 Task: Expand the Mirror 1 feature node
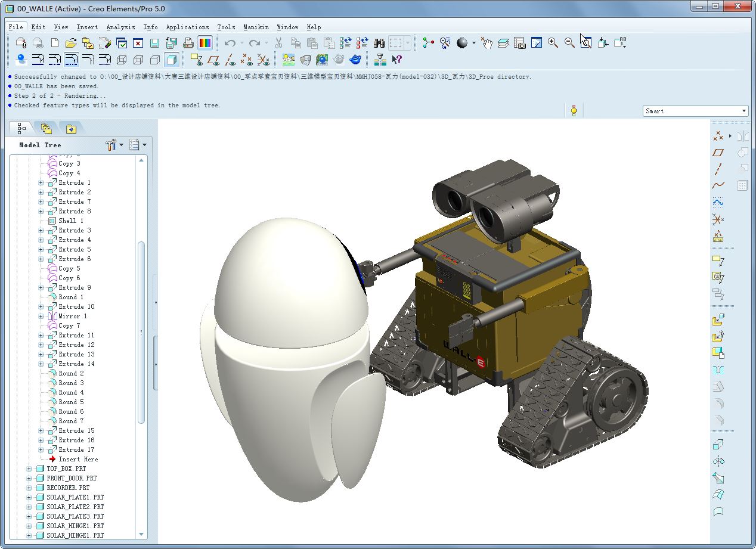[x=41, y=317]
